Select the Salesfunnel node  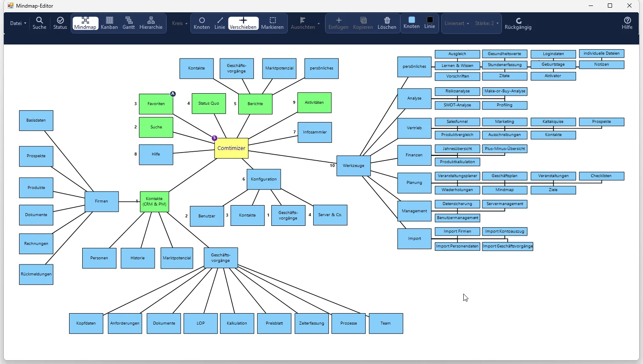coord(457,122)
